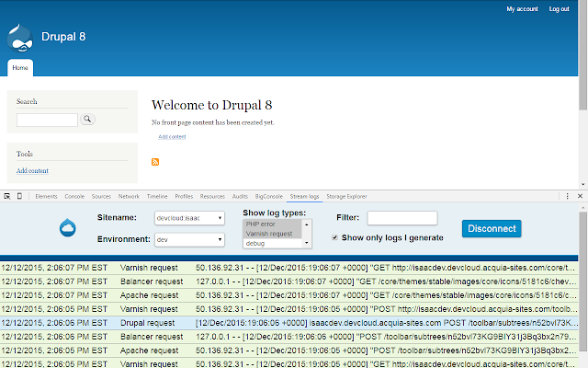Select Balancer request row with GET /core/themes

coord(288,282)
